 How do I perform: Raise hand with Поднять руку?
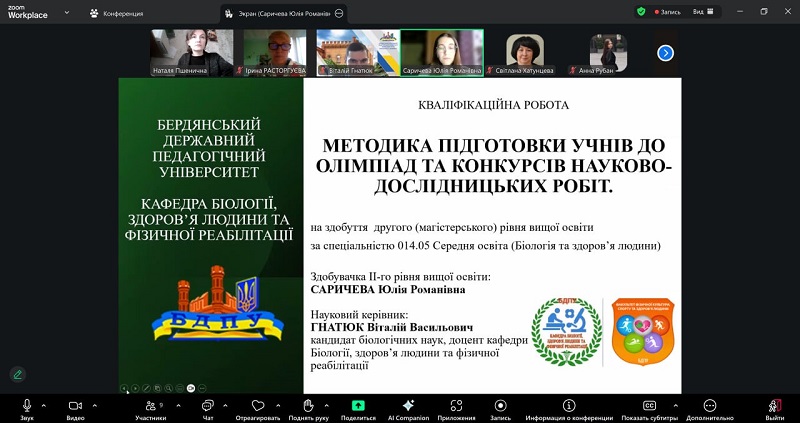309,406
